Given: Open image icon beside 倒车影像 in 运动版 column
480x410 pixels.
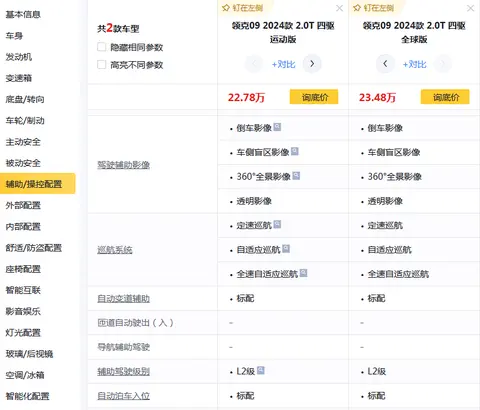Looking at the screenshot, I should [x=277, y=127].
